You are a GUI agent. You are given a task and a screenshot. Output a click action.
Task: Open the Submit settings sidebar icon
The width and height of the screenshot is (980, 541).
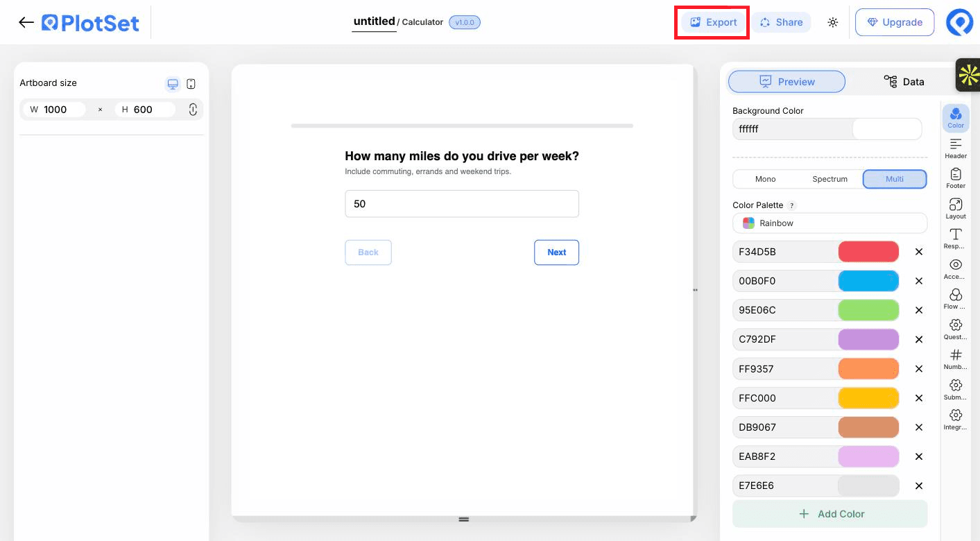(956, 390)
